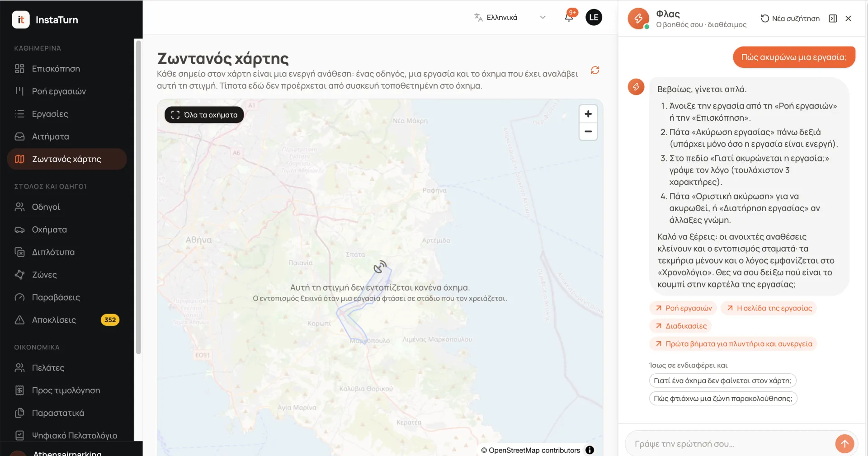This screenshot has width=868, height=456.
Task: Open Παραστατικά in sidebar
Action: pyautogui.click(x=67, y=413)
